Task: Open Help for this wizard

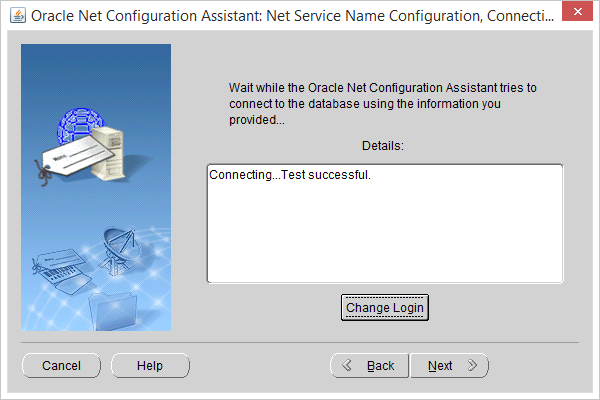Action: pyautogui.click(x=150, y=366)
